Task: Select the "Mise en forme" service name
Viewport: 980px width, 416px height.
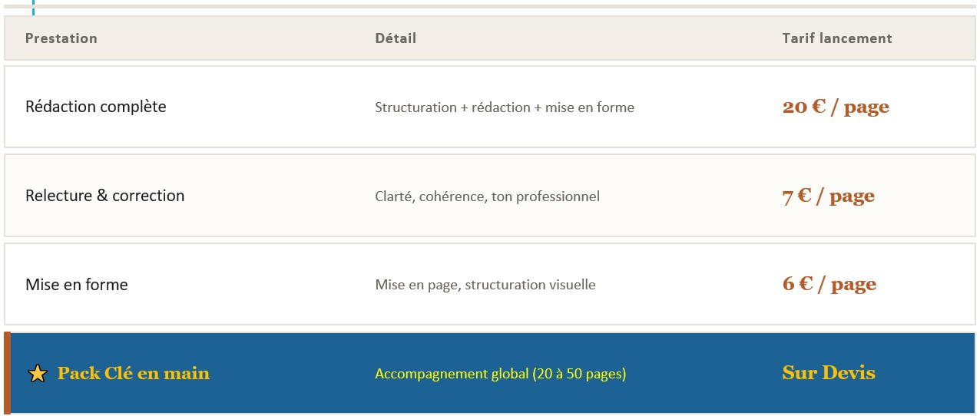Action: click(x=77, y=285)
